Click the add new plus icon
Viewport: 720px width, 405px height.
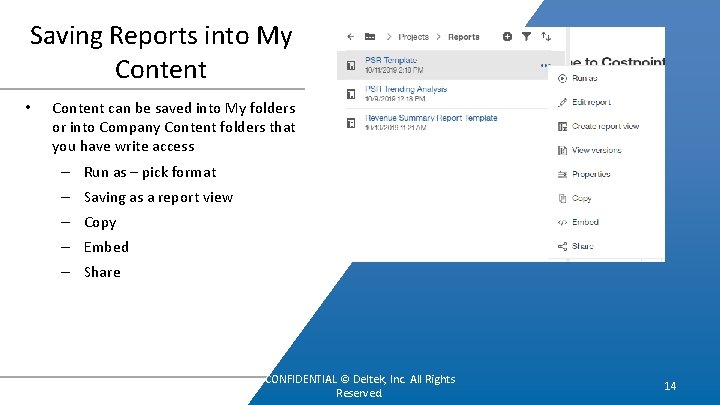tap(507, 37)
